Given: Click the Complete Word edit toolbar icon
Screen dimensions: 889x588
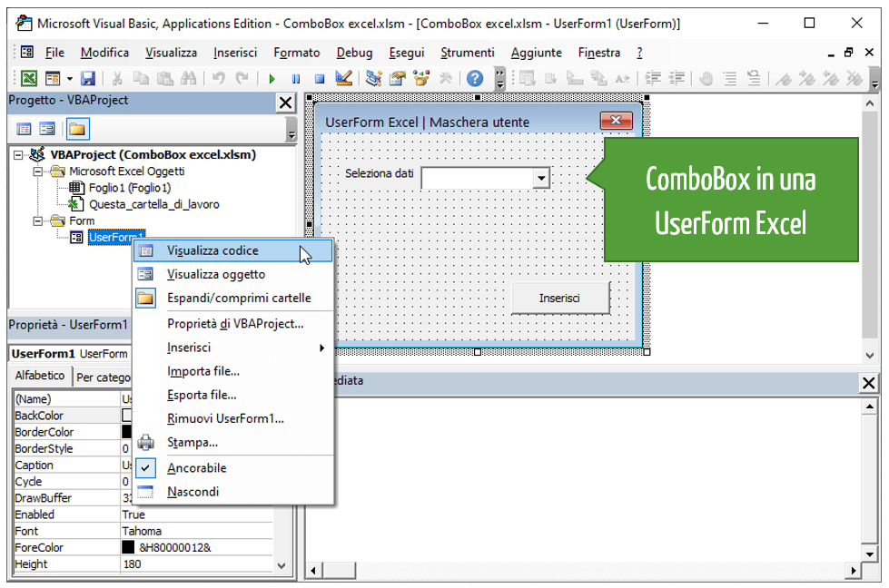Looking at the screenshot, I should (622, 78).
